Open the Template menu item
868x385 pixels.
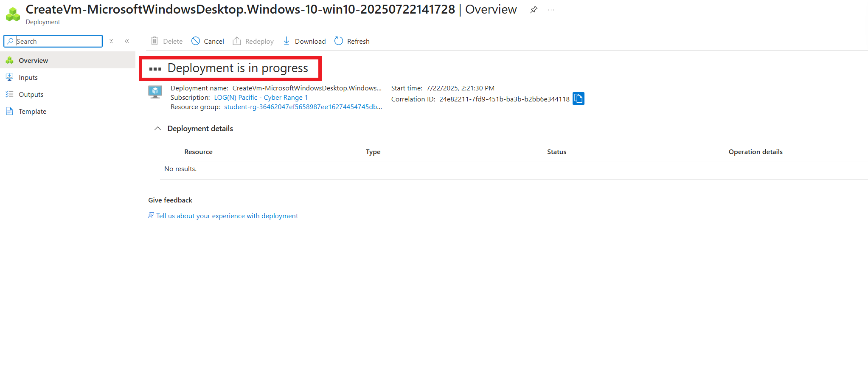pos(68,111)
